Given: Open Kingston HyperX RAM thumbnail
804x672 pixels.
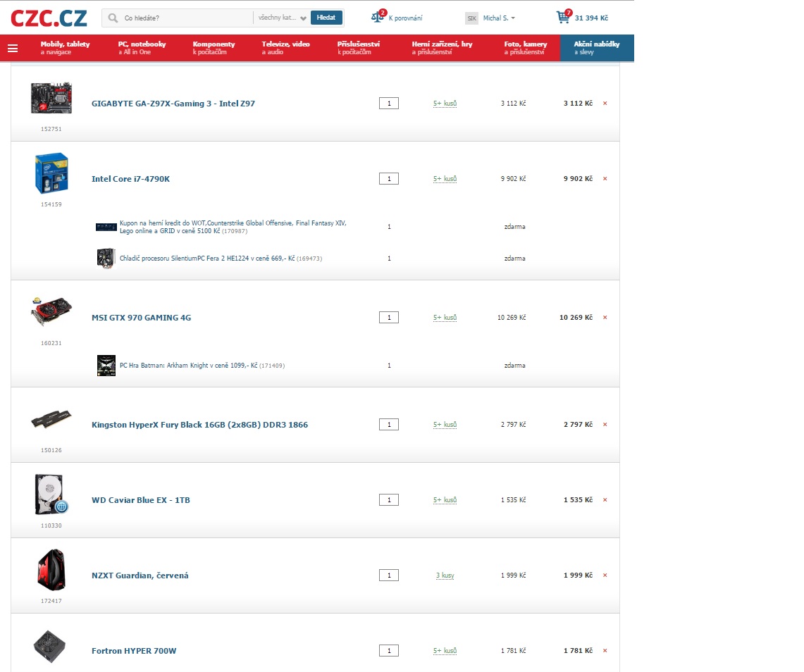Looking at the screenshot, I should click(x=51, y=419).
